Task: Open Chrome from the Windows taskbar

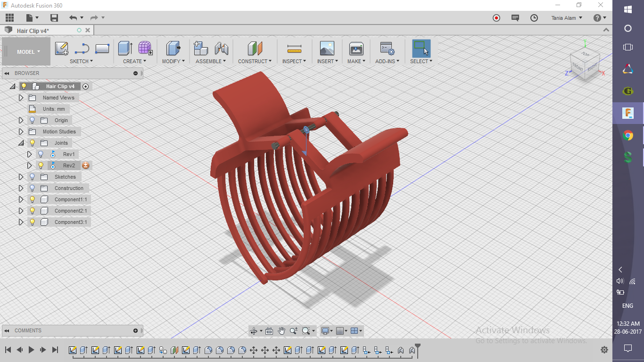Action: pyautogui.click(x=628, y=136)
